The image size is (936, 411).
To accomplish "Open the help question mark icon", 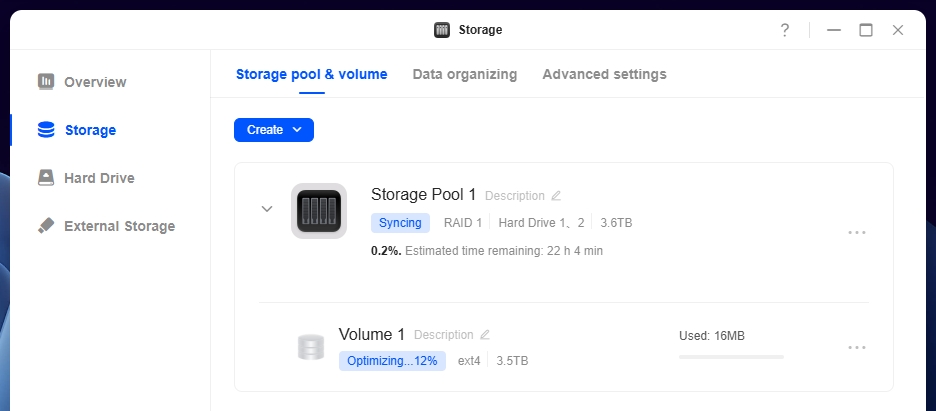I will pyautogui.click(x=785, y=30).
